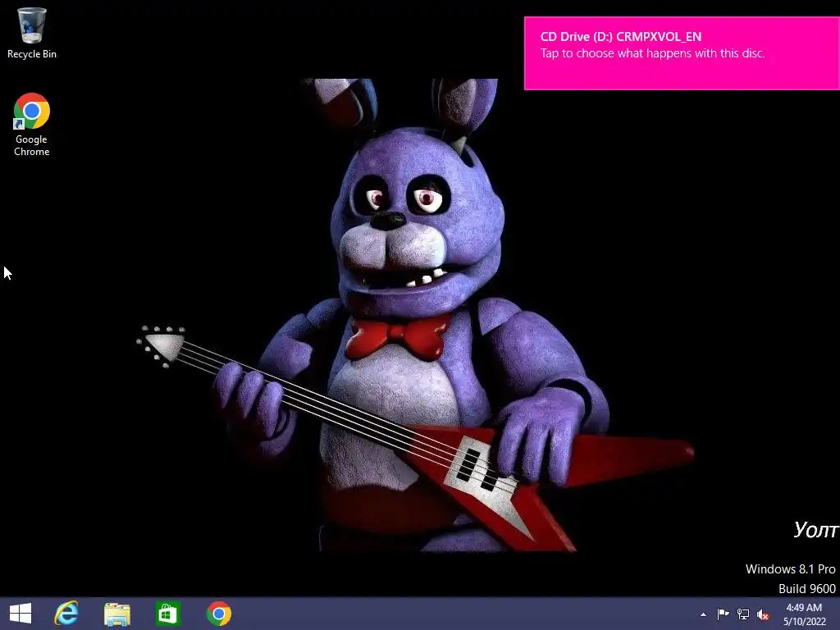Image resolution: width=840 pixels, height=630 pixels.
Task: Launch Google Chrome from the taskbar
Action: click(x=218, y=614)
